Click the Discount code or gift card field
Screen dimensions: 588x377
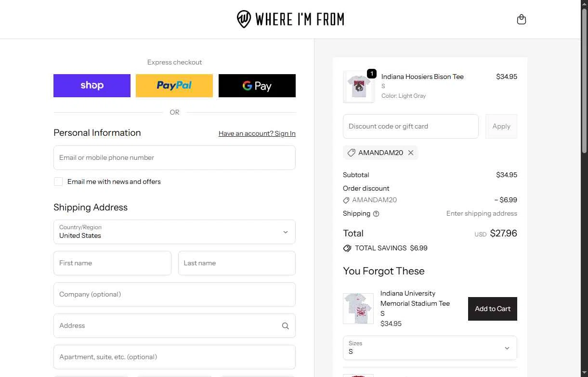click(x=411, y=126)
